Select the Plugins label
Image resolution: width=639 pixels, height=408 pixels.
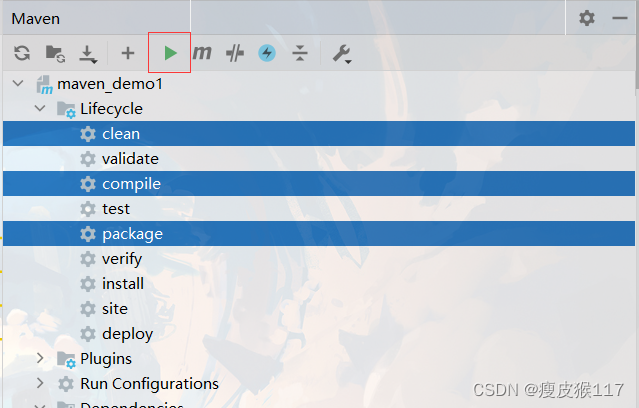point(106,359)
